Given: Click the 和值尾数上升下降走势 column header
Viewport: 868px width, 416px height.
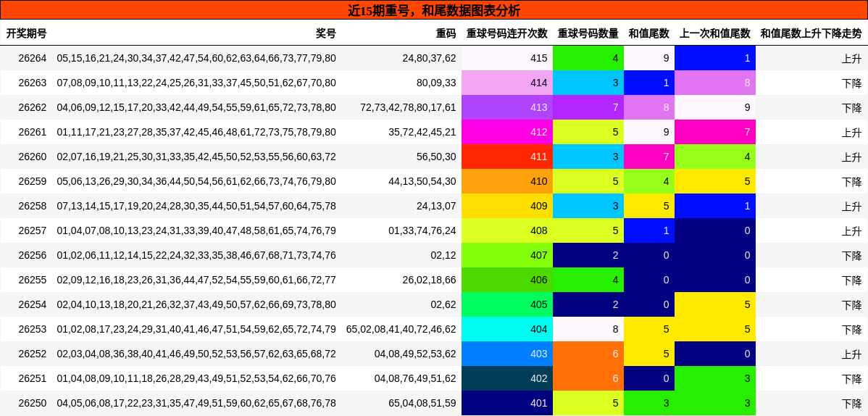Looking at the screenshot, I should pos(811,34).
